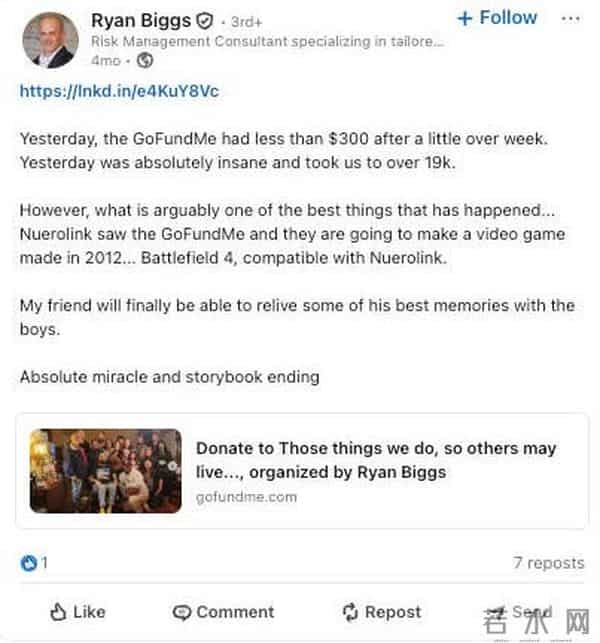Like the post with the thumbs-up icon
The height and width of the screenshot is (643, 600).
pyautogui.click(x=58, y=612)
